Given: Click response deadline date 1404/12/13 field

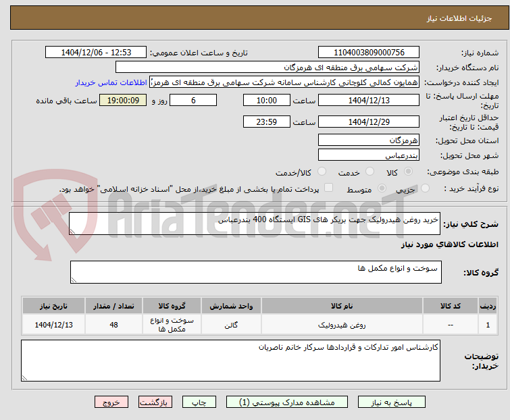Looking at the screenshot, I should 369,100.
